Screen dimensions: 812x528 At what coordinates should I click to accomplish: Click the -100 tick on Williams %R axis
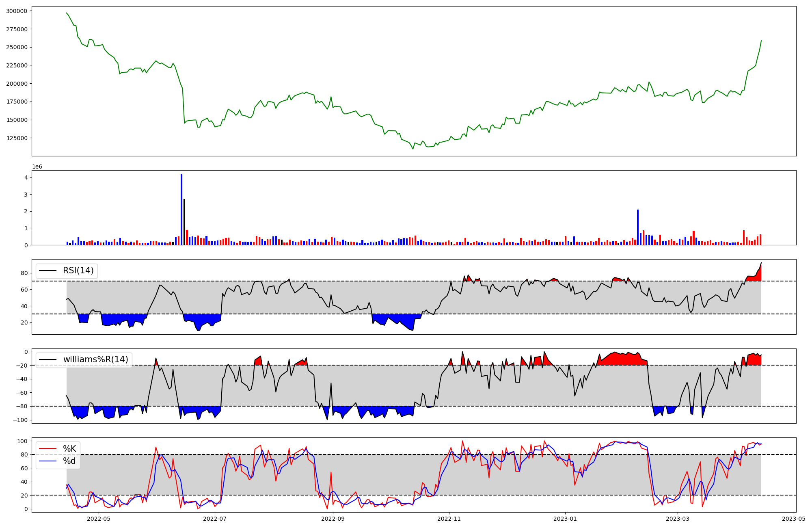pos(20,420)
